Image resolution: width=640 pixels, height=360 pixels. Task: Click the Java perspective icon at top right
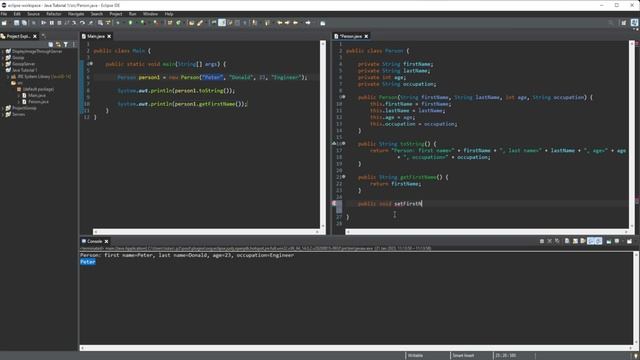tap(634, 23)
